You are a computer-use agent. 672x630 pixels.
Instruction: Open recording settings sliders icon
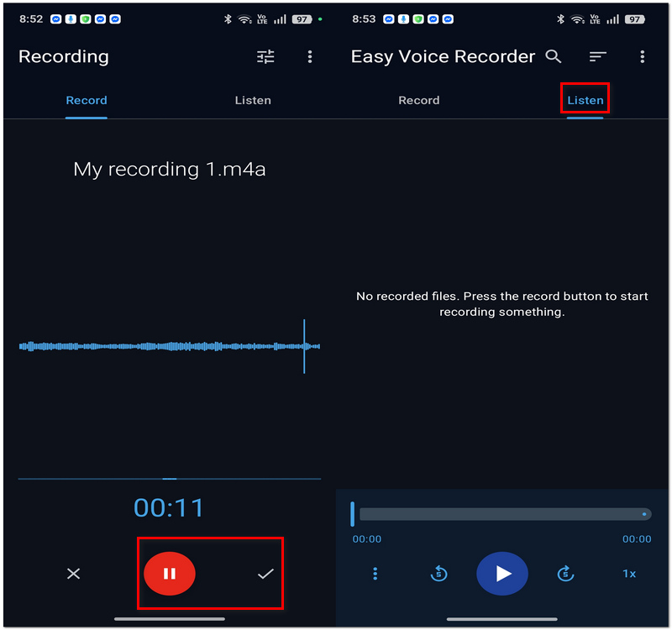click(x=265, y=56)
